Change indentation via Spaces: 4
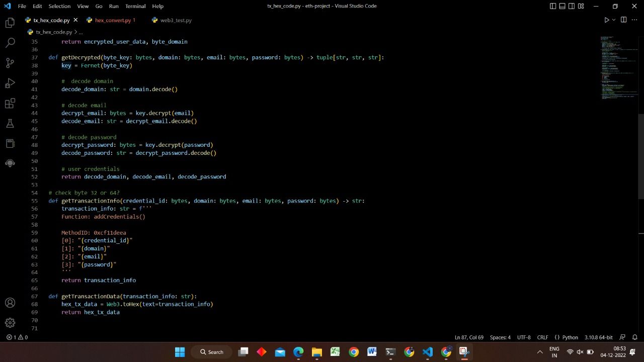This screenshot has width=644, height=362. (x=500, y=337)
